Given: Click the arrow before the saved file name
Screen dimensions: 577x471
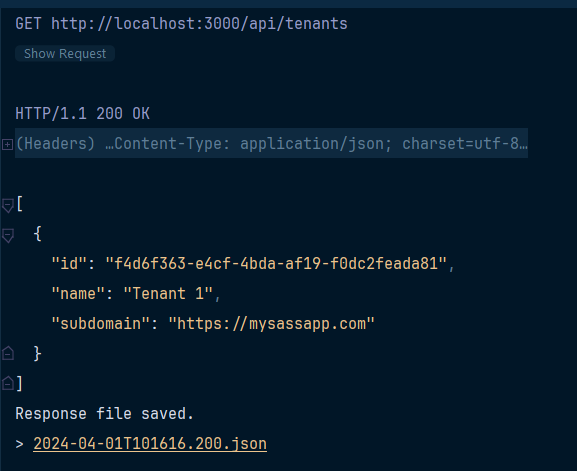Looking at the screenshot, I should coord(20,444).
